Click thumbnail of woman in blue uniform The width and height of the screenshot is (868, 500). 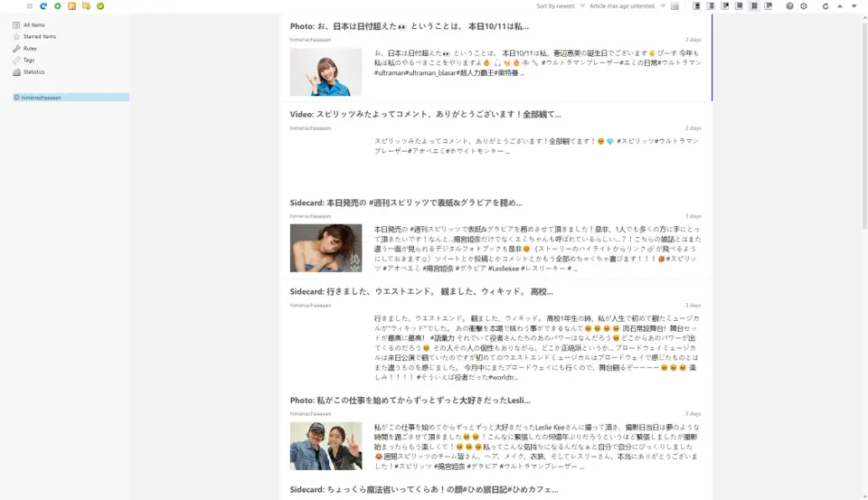[326, 72]
